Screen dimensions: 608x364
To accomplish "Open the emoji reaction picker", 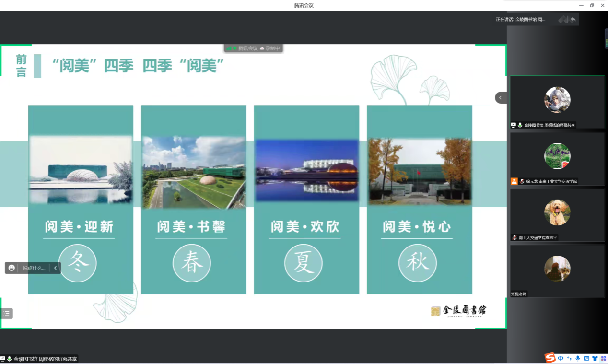I will pyautogui.click(x=12, y=268).
